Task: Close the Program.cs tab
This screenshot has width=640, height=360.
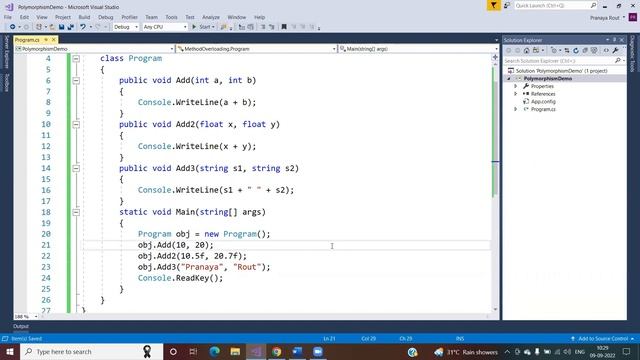Action: tap(53, 40)
